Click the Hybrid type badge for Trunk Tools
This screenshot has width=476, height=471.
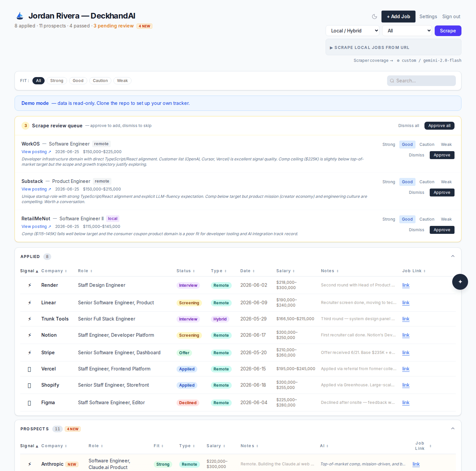point(220,319)
